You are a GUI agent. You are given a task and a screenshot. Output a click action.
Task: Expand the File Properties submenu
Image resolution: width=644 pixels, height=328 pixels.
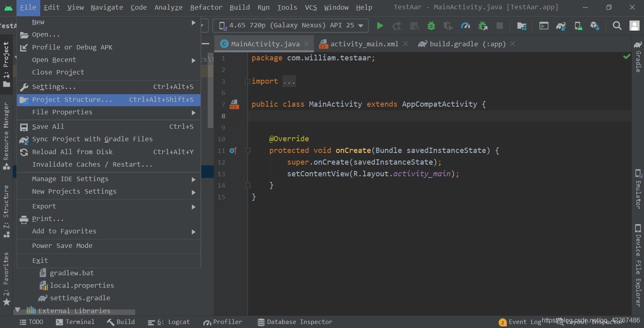coord(109,112)
